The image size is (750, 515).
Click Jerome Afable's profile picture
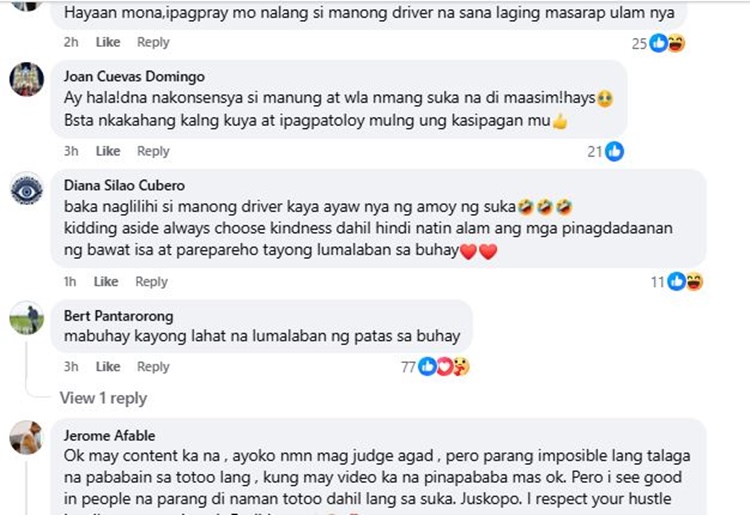pyautogui.click(x=27, y=438)
